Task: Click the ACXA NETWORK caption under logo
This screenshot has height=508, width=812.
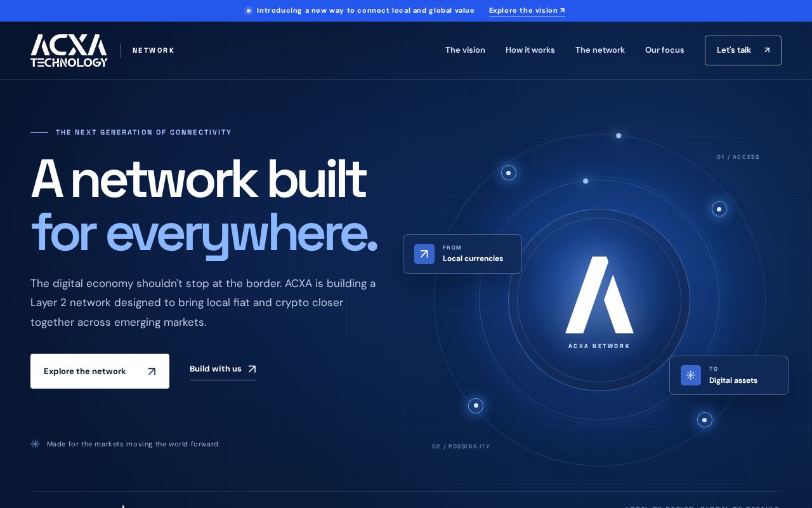Action: click(x=599, y=346)
